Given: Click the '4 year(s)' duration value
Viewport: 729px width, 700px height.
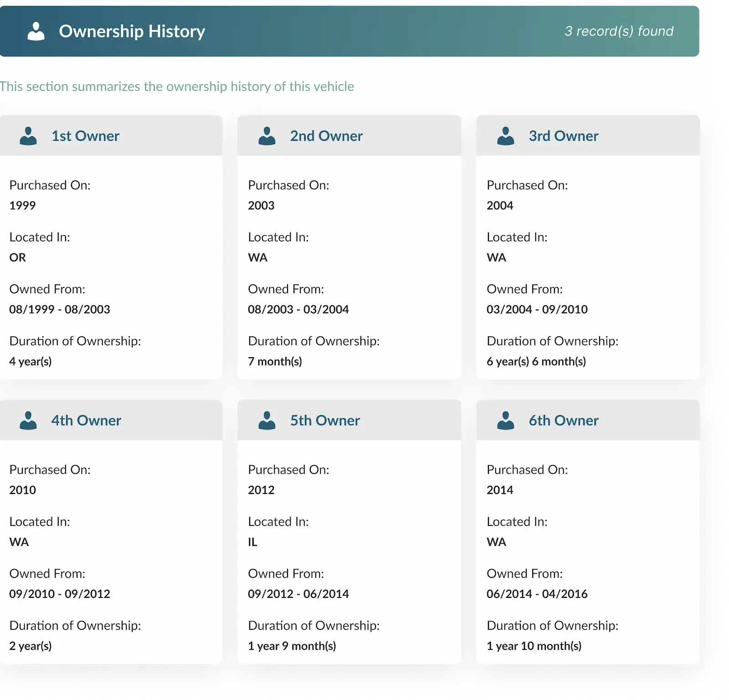Looking at the screenshot, I should (x=31, y=361).
